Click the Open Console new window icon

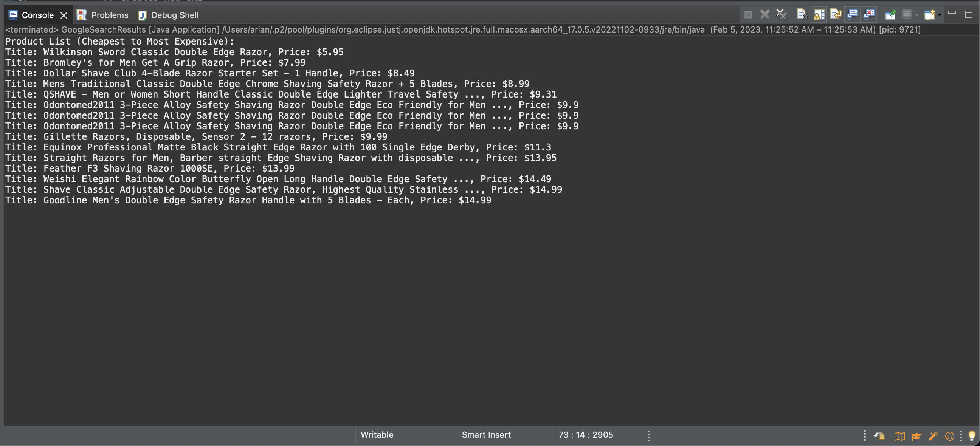(929, 15)
